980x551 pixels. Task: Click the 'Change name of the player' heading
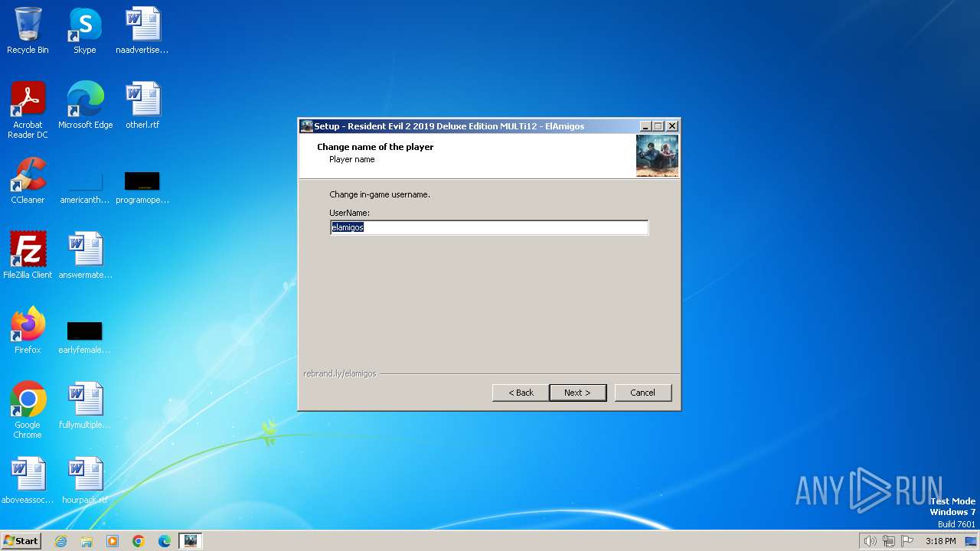tap(375, 147)
